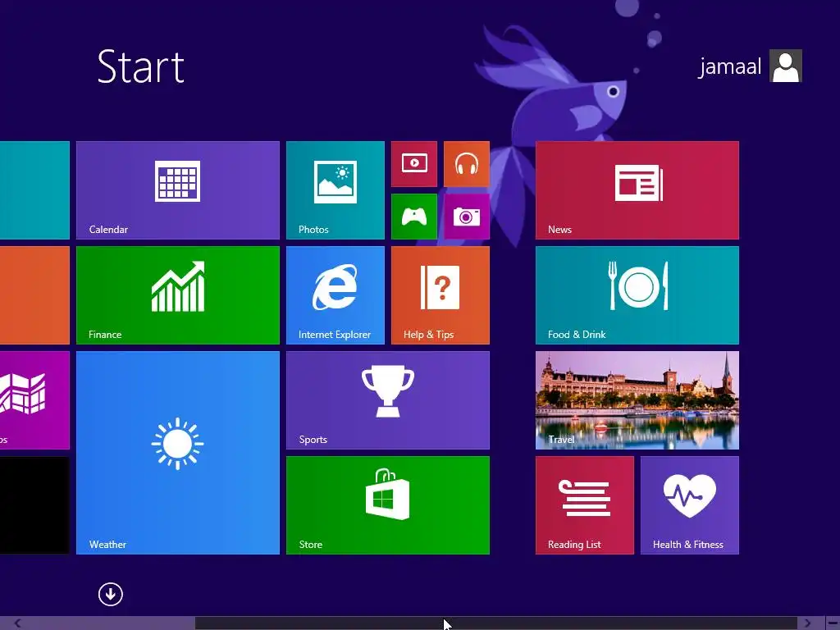Open the Weather tile

click(178, 453)
